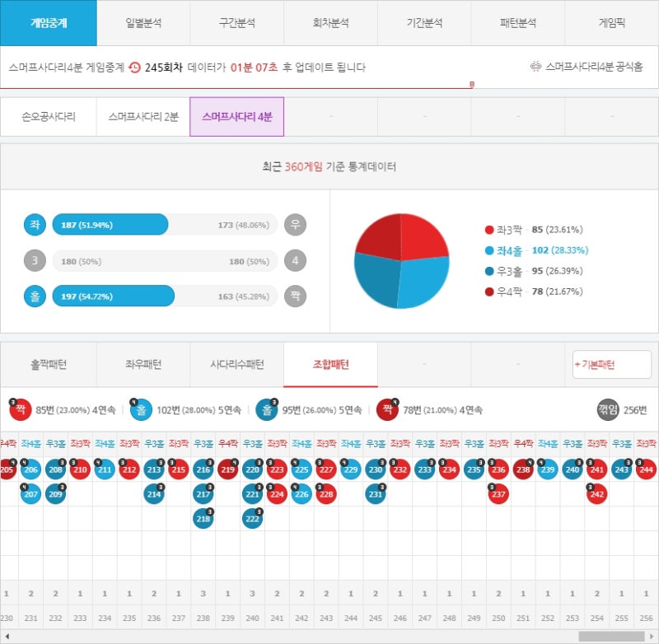Click the gray 짝 stats circle icon

(295, 296)
